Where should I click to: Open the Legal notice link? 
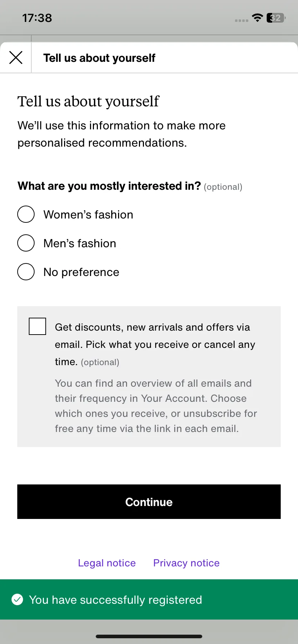point(107,563)
